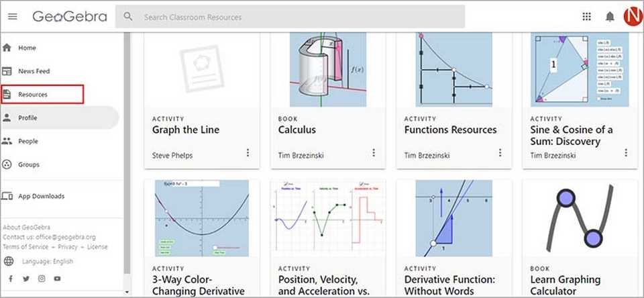Screen dimensions: 644x298
Task: Open the Terms of Service link
Action: pyautogui.click(x=25, y=247)
